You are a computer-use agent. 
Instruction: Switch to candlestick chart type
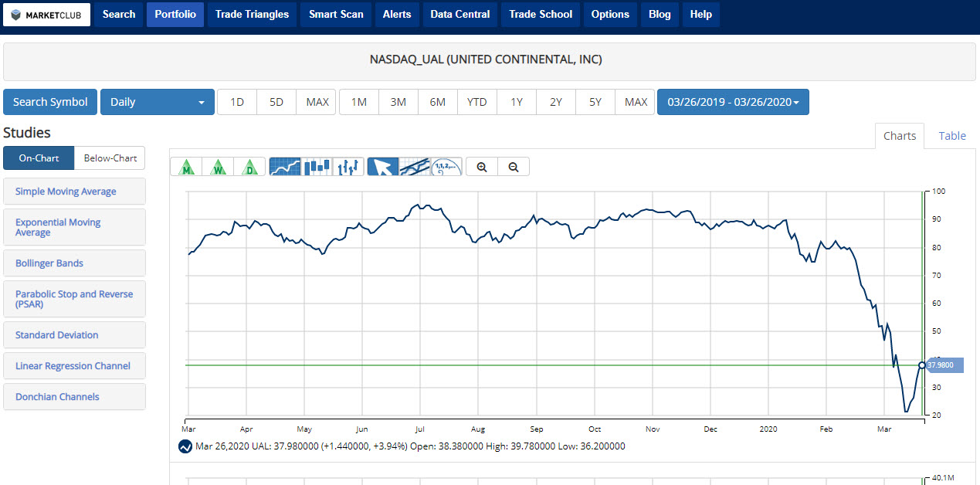pos(317,167)
